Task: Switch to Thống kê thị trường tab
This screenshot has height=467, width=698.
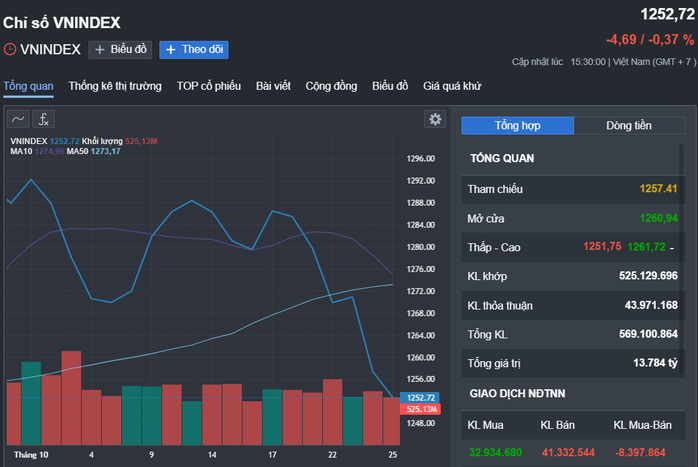Action: point(115,86)
